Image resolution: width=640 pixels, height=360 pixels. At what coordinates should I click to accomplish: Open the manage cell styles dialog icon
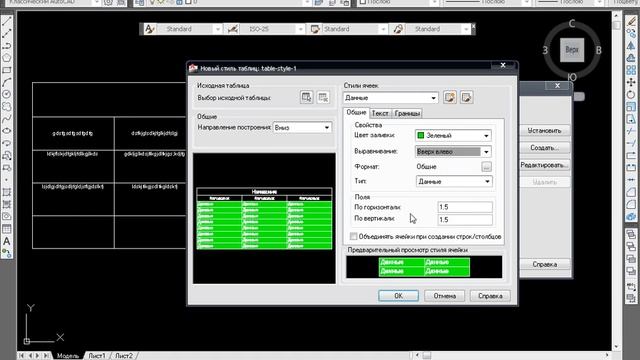pyautogui.click(x=467, y=98)
